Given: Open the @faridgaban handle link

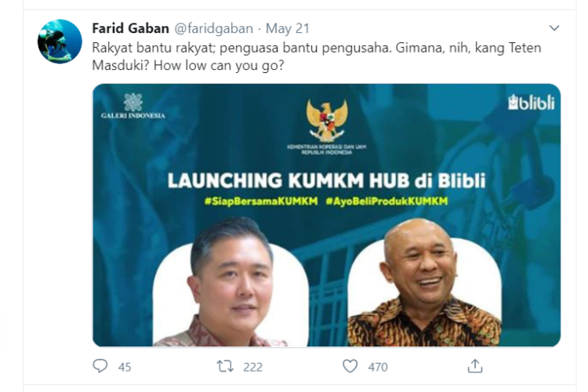Looking at the screenshot, I should point(213,28).
